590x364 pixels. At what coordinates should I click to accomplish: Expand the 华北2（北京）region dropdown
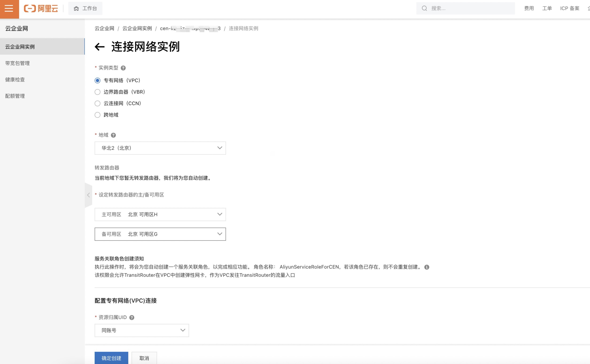pyautogui.click(x=160, y=148)
